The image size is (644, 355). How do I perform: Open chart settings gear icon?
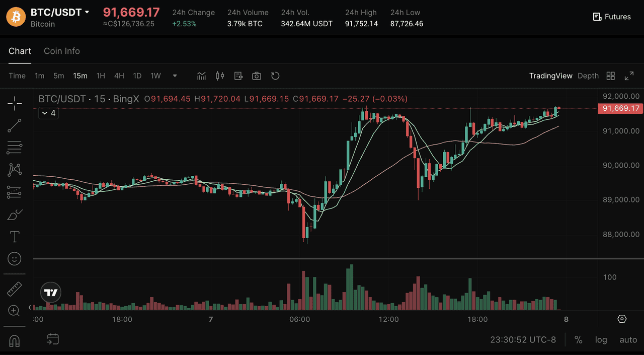pos(622,319)
